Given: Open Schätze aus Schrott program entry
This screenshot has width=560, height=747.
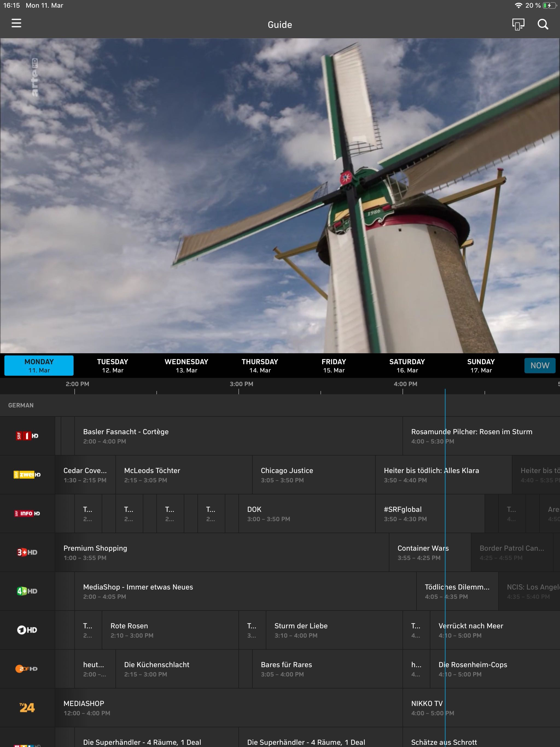Looking at the screenshot, I should click(x=481, y=737).
